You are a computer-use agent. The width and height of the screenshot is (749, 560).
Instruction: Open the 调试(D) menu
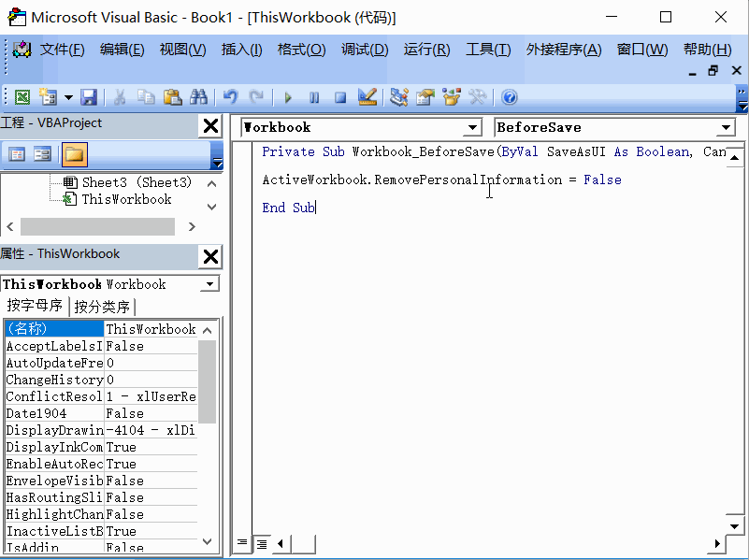click(x=365, y=50)
